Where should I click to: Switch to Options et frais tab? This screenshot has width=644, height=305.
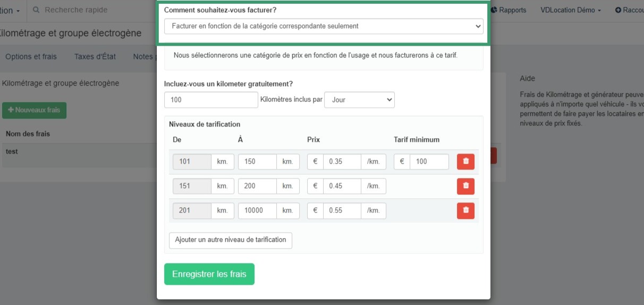[31, 57]
